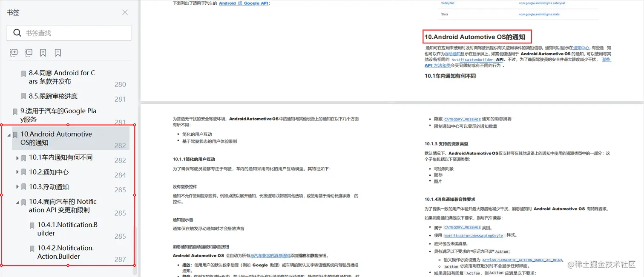Open the com.google.android.gms.stats link
644x277 pixels.
pyautogui.click(x=539, y=14)
